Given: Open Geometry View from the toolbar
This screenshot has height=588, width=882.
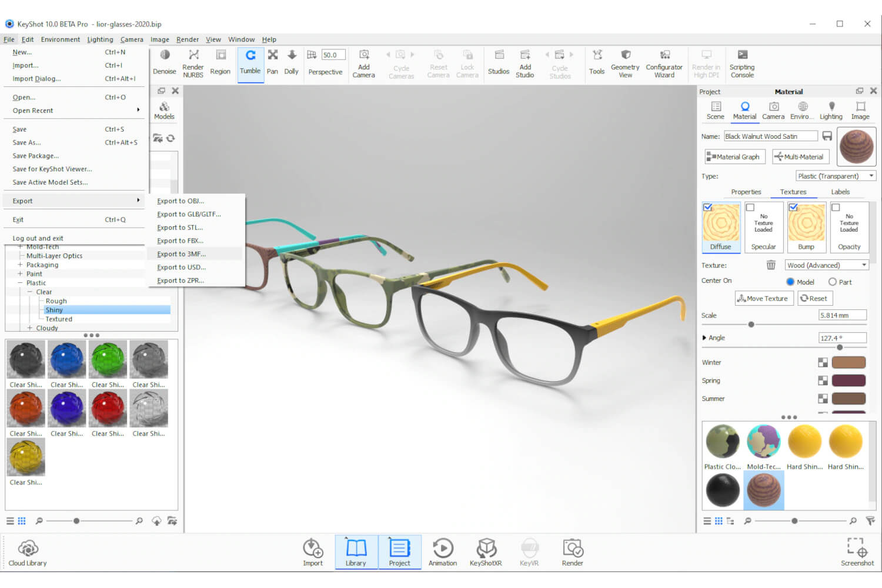Looking at the screenshot, I should 625,62.
